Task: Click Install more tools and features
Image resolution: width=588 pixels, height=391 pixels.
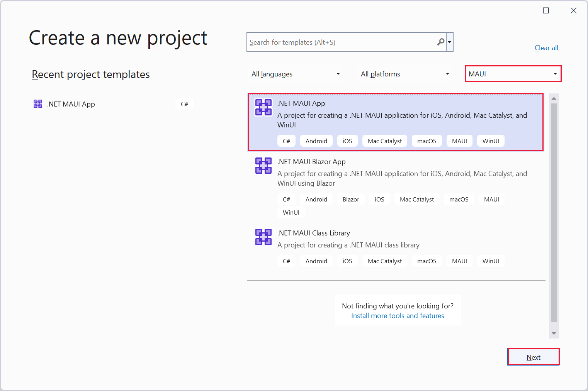Action: (x=398, y=315)
